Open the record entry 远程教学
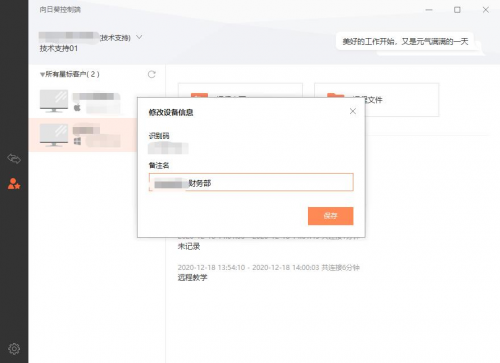Image resolution: width=500 pixels, height=363 pixels. pos(192,277)
